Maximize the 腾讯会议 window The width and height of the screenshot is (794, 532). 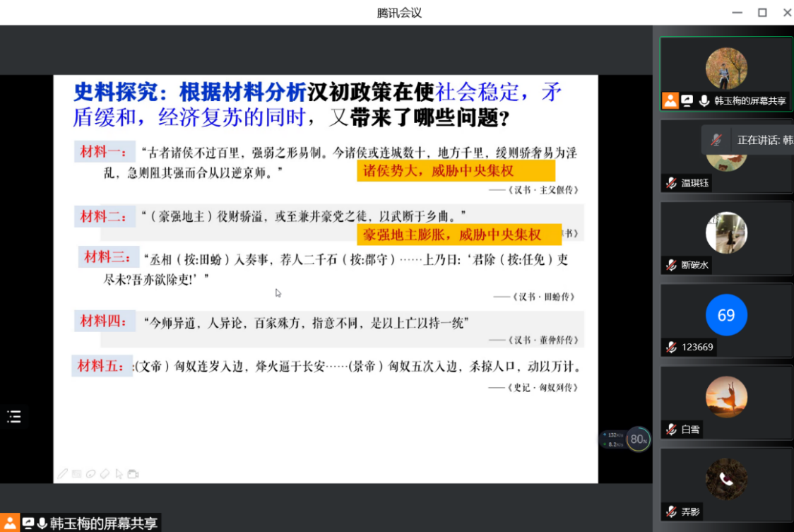762,13
